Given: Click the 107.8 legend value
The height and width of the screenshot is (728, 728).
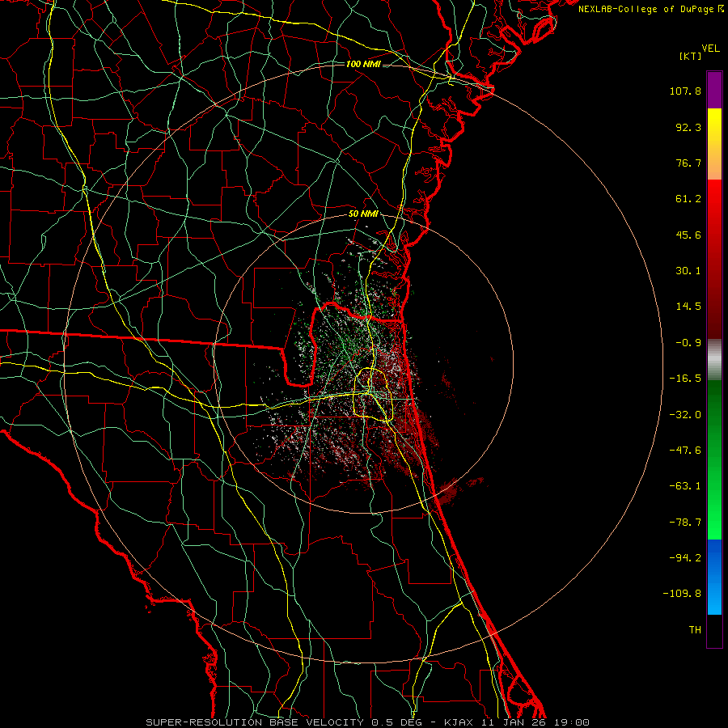Looking at the screenshot, I should tap(685, 91).
